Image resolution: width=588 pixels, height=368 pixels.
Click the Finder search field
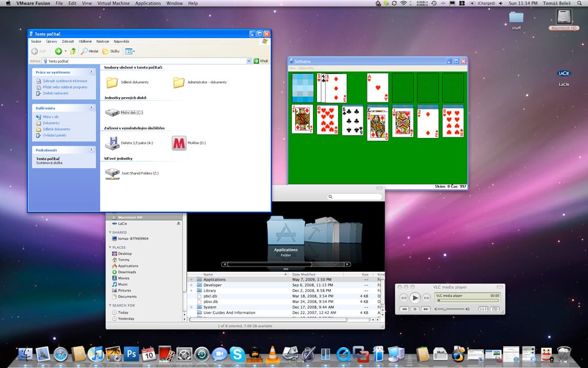tap(355, 197)
